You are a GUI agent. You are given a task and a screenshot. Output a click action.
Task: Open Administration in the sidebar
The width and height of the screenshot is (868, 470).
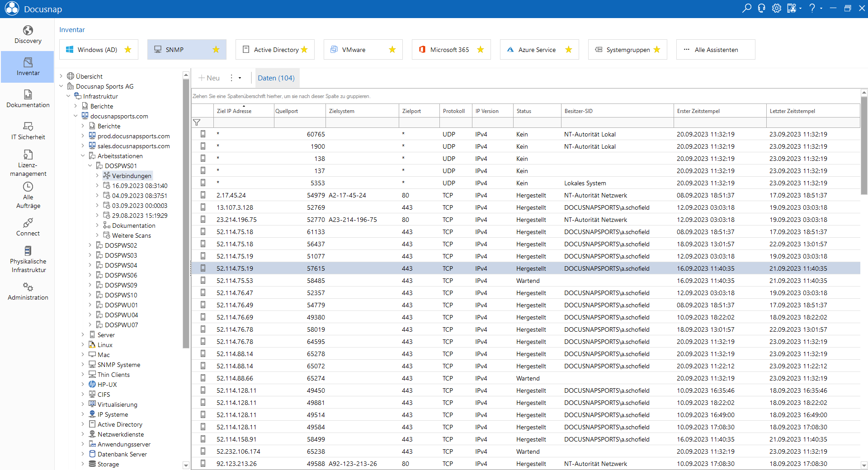28,291
